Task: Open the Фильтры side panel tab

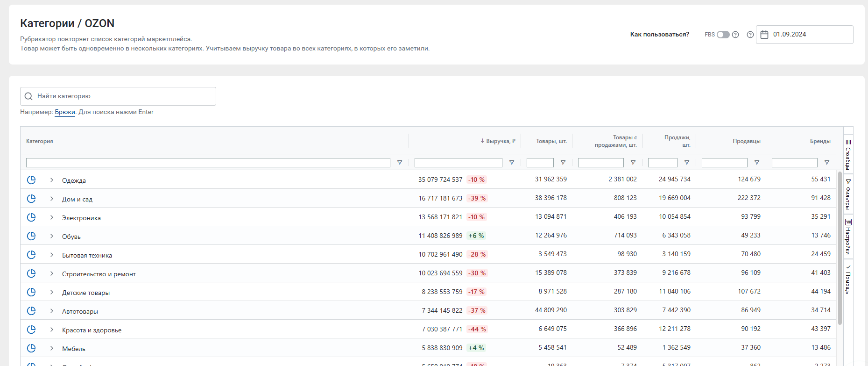Action: click(848, 194)
